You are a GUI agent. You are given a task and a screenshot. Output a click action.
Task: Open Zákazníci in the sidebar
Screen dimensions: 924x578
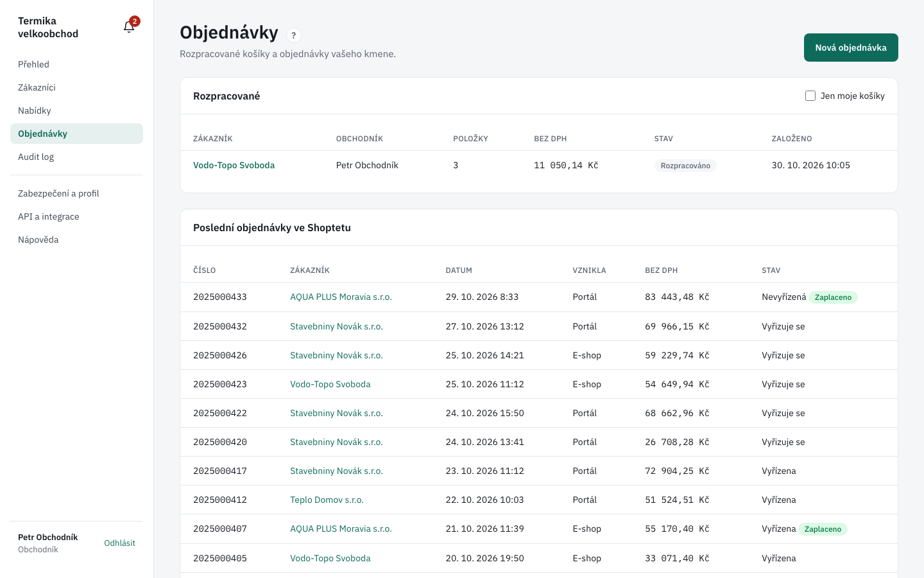76,87
